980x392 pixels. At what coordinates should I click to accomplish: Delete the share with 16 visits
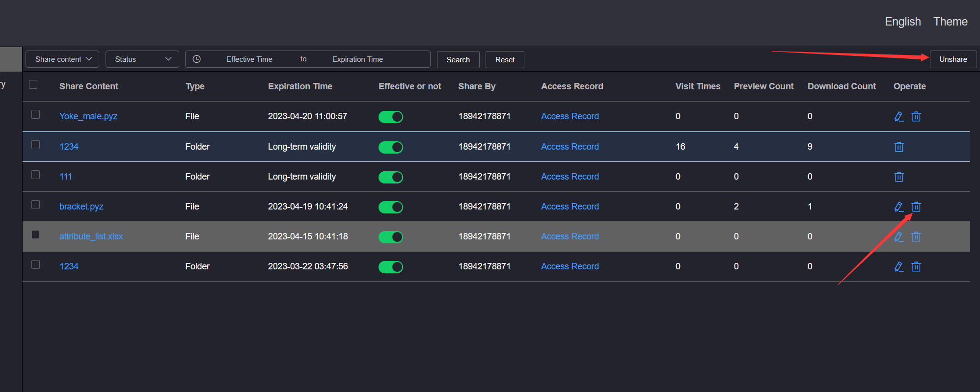click(899, 147)
